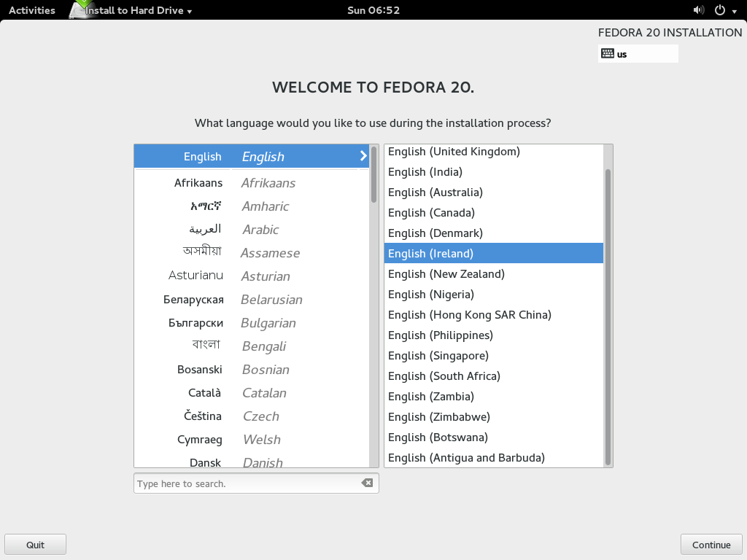Select English in the language list

pyautogui.click(x=252, y=156)
